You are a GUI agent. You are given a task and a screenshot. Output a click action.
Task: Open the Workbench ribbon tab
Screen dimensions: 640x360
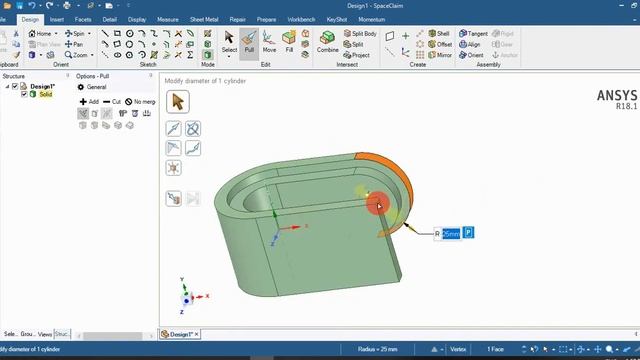click(x=301, y=19)
